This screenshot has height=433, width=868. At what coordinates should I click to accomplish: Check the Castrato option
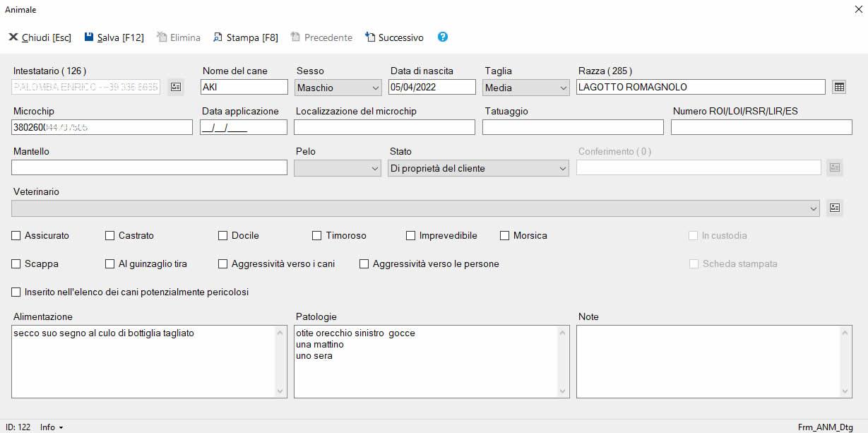110,236
